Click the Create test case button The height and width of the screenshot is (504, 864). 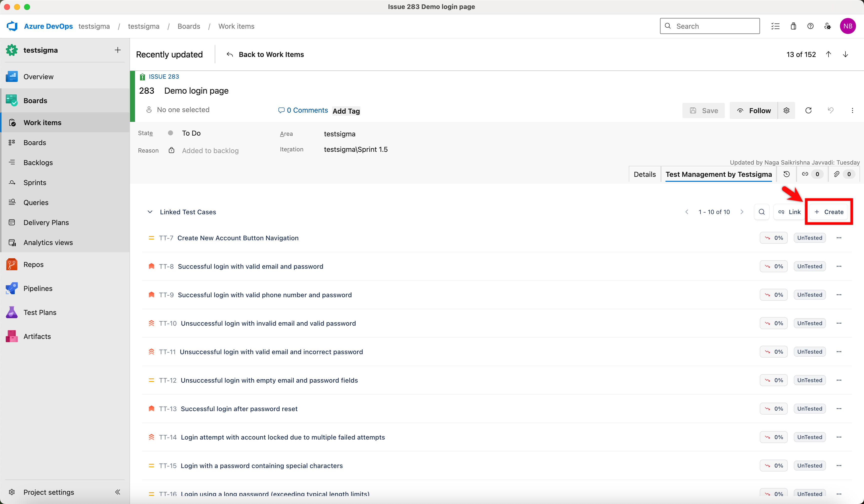pyautogui.click(x=829, y=212)
